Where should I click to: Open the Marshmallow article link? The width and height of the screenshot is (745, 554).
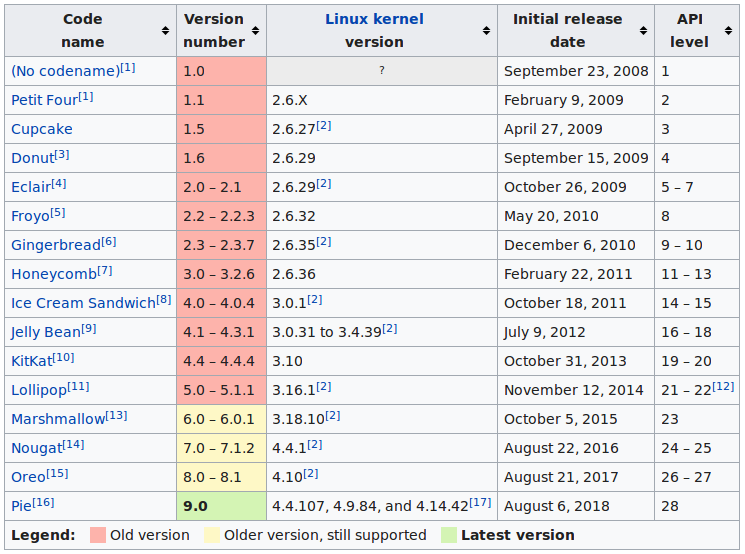coord(58,419)
